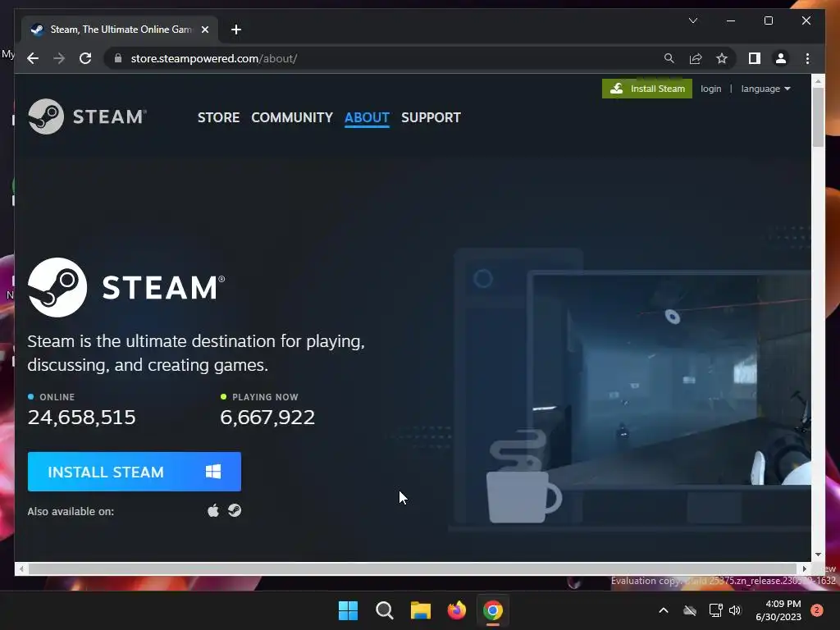Close the Steam browser tab
Viewport: 840px width, 630px height.
point(204,30)
